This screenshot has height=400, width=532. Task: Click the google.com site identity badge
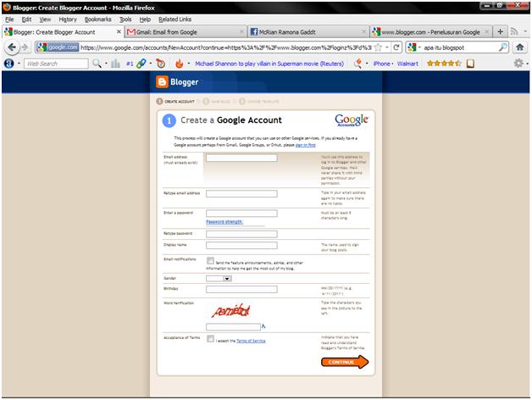pos(58,47)
